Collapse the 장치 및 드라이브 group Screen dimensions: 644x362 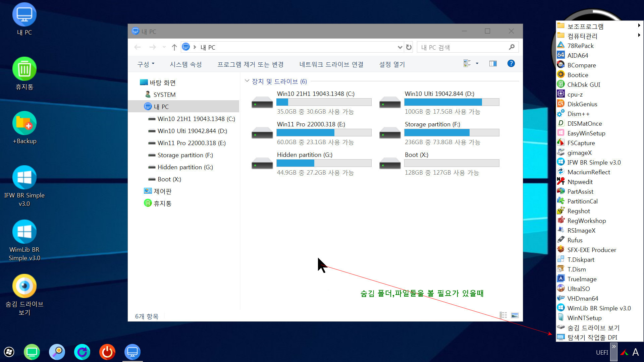(x=247, y=81)
